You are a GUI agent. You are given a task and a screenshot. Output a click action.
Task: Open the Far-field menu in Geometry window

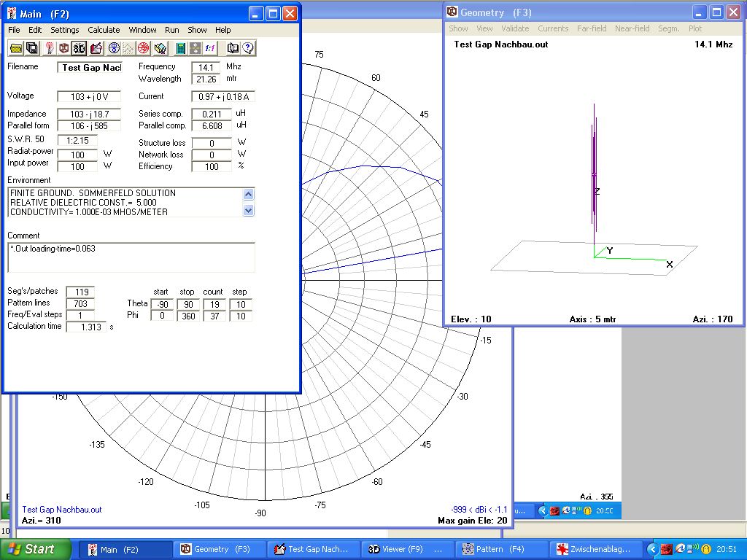coord(591,28)
